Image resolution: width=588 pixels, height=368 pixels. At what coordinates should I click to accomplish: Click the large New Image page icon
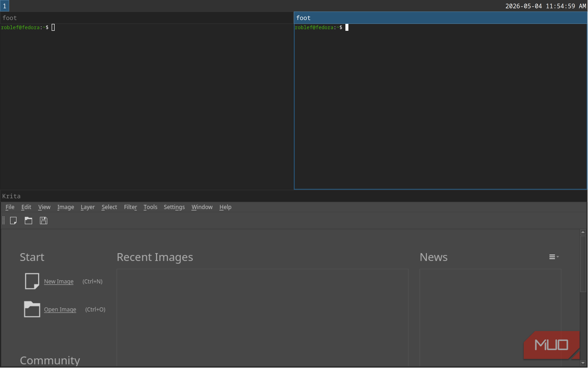pos(32,281)
